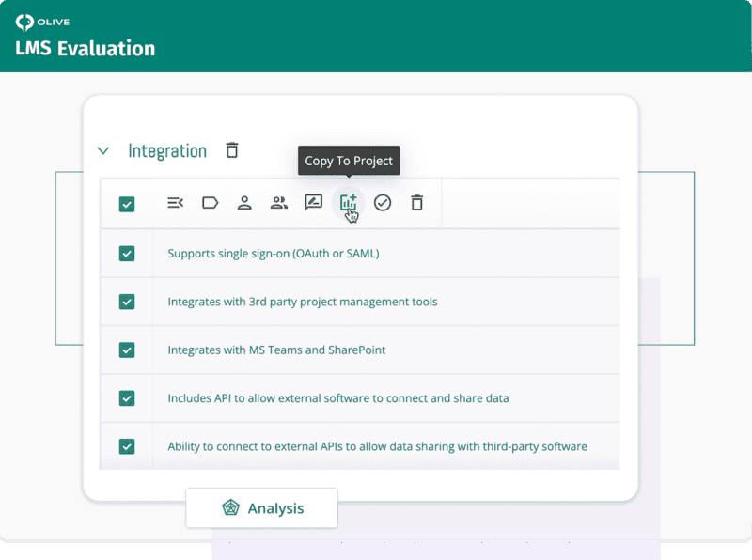Uncheck the select-all checkbox in the toolbar
The width and height of the screenshot is (752, 560).
[126, 203]
